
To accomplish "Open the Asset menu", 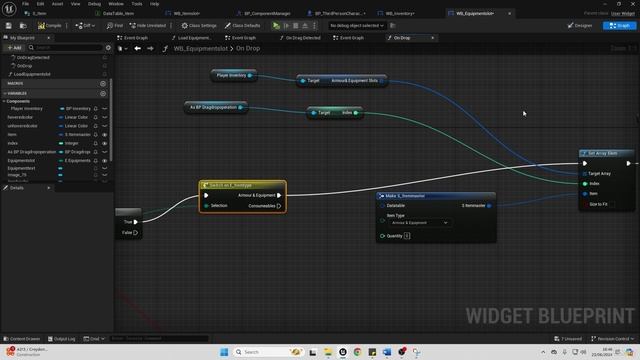I will (x=57, y=4).
